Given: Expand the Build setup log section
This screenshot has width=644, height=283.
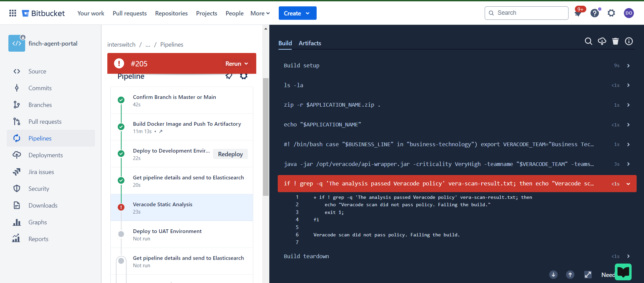Looking at the screenshot, I should point(628,66).
